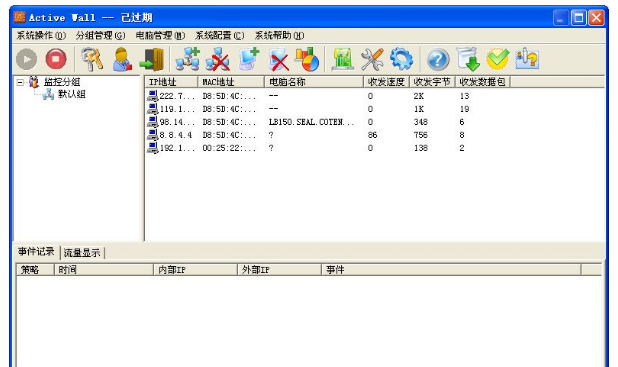Screen dimensions: 618x367
Task: Switch to the 事件记录 tab
Action: pyautogui.click(x=36, y=251)
